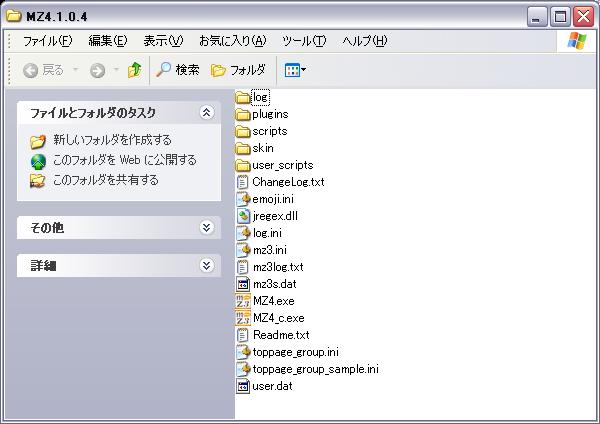600x424 pixels.
Task: Click the ChangeLog.txt file icon
Action: pos(243,182)
